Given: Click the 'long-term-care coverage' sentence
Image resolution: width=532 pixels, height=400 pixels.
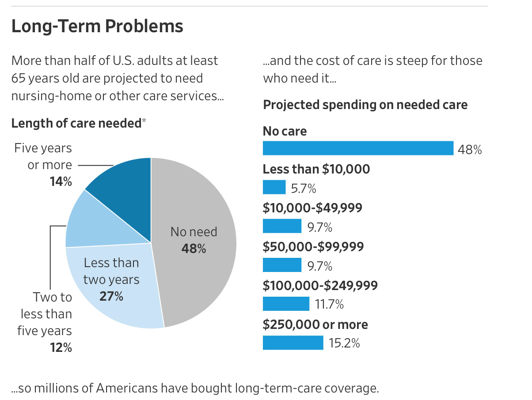Looking at the screenshot, I should [195, 389].
